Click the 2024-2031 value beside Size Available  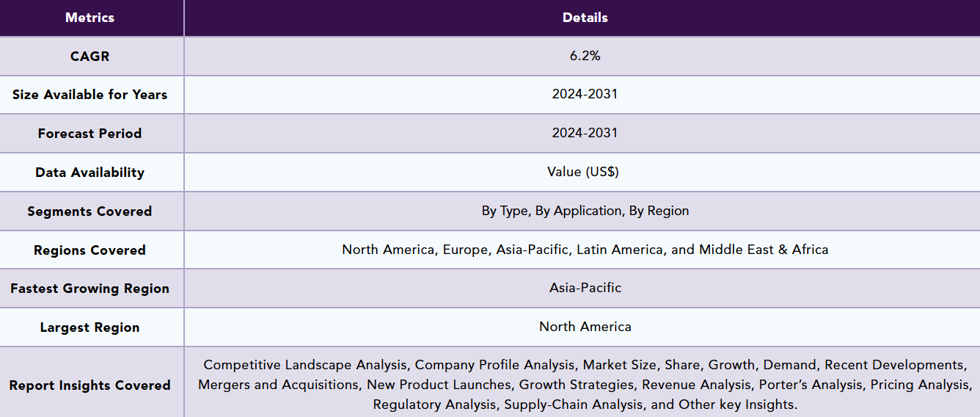click(x=585, y=95)
